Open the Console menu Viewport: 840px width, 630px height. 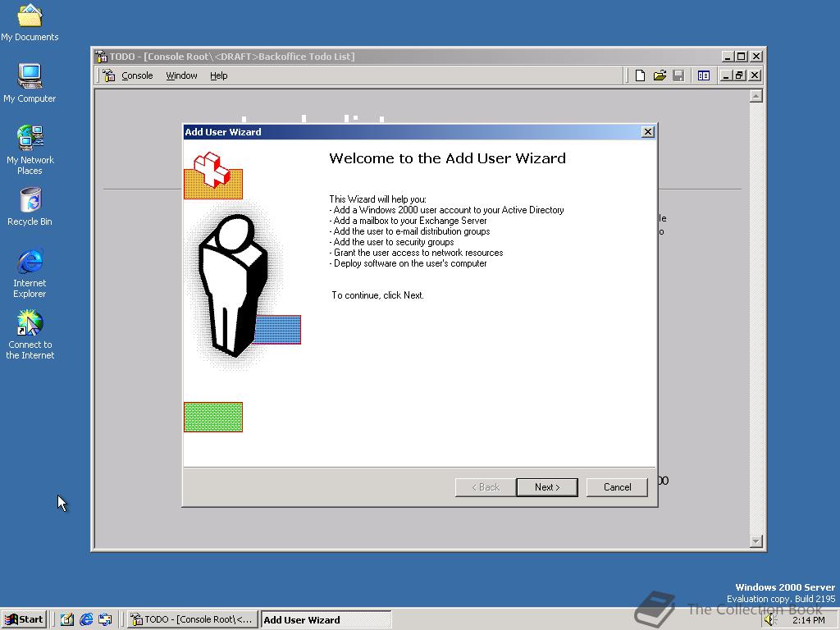(137, 75)
